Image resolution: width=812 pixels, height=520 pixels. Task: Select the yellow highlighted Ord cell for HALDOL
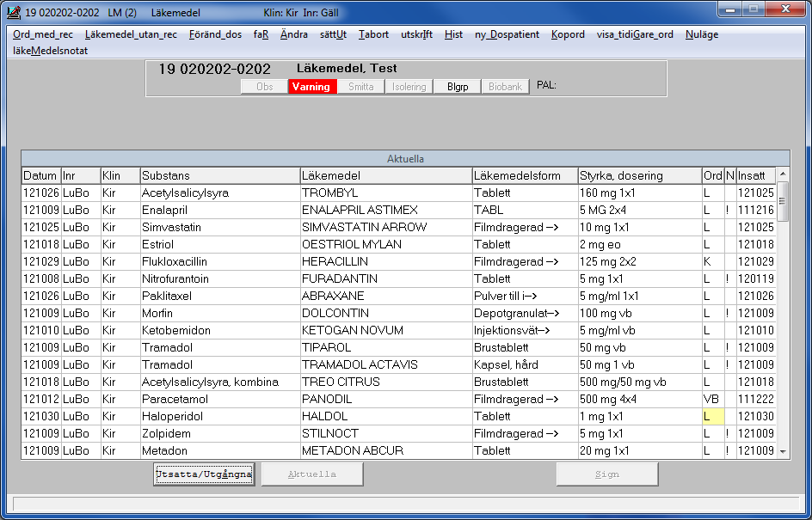tap(714, 416)
